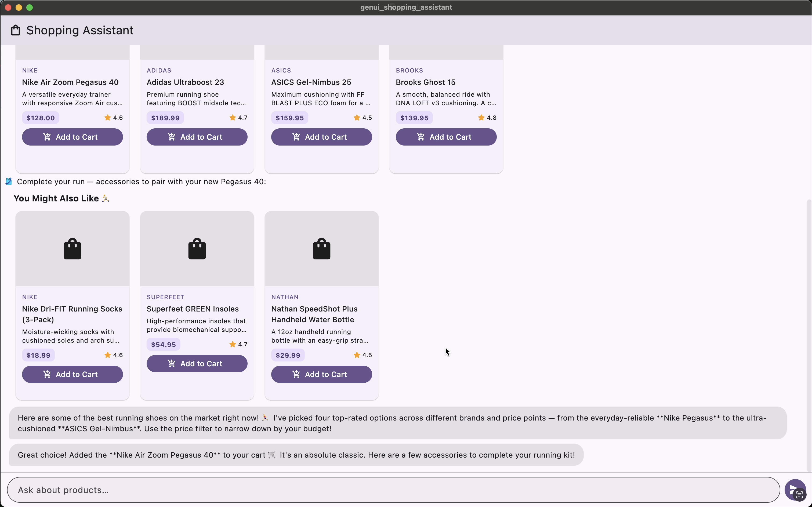Click the 'A 12oz handheld running bottle' description
The height and width of the screenshot is (507, 812).
(x=320, y=336)
